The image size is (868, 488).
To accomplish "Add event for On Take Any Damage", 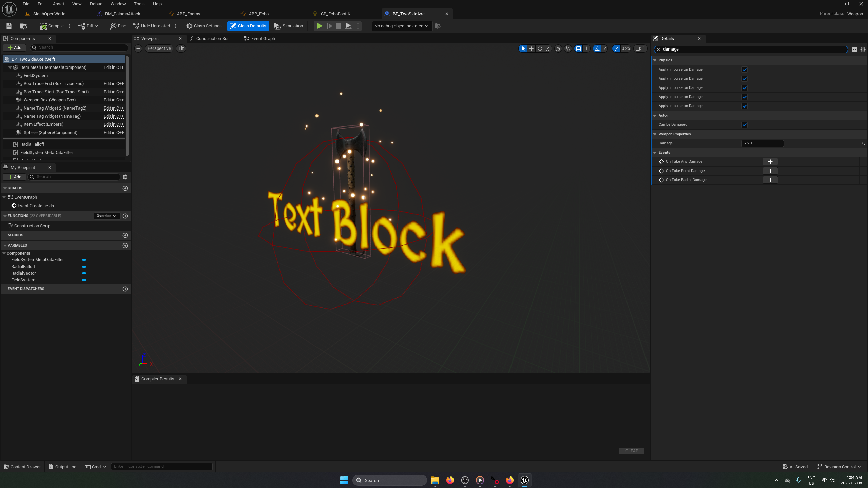I will point(770,162).
